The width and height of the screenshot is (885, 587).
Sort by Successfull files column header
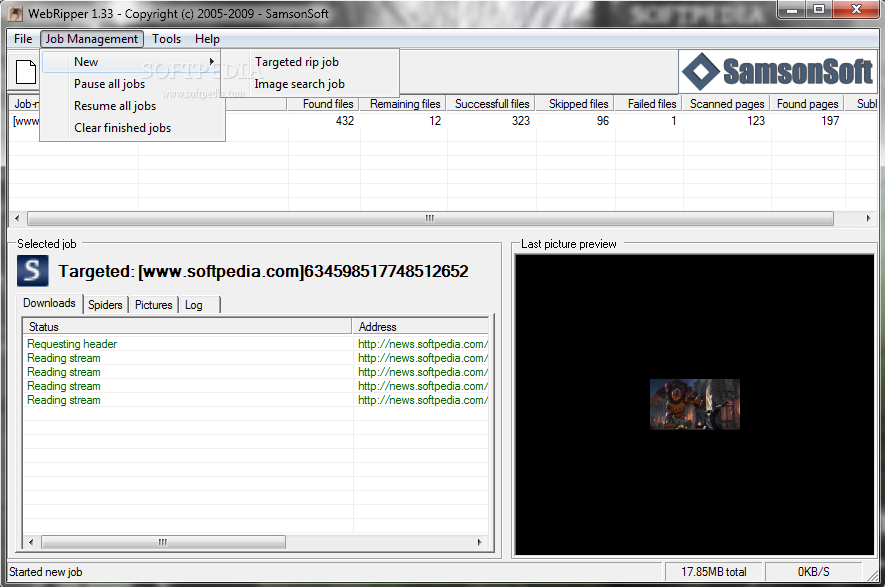[491, 104]
